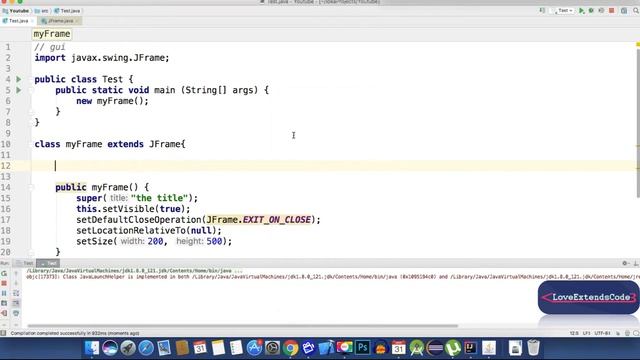This screenshot has height=360, width=640.
Task: Click the trash clear-all icon in Run panel
Action: 16,313
